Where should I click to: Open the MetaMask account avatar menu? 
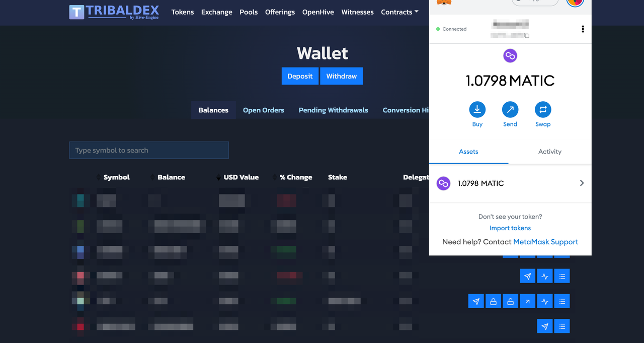(575, 3)
